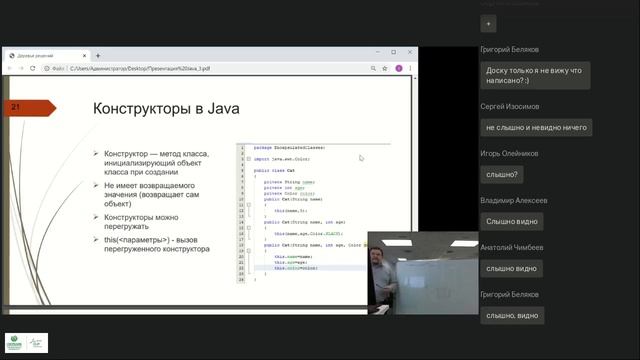Select the browser tab title

35,56
